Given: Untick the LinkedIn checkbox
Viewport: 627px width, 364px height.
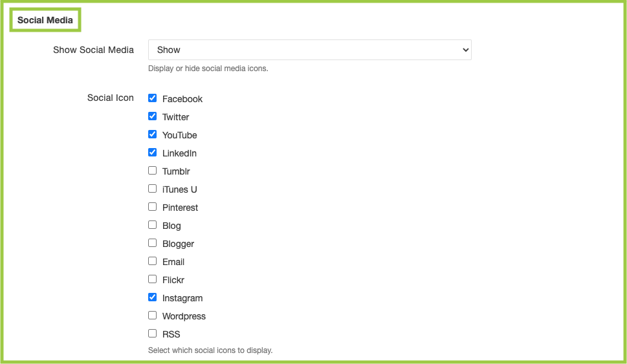Looking at the screenshot, I should [152, 152].
